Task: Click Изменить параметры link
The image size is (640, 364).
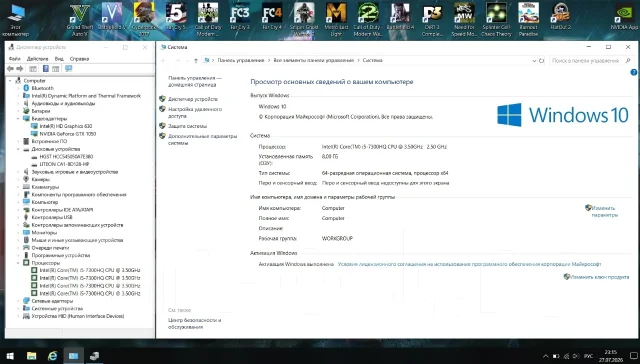Action: 604,211
